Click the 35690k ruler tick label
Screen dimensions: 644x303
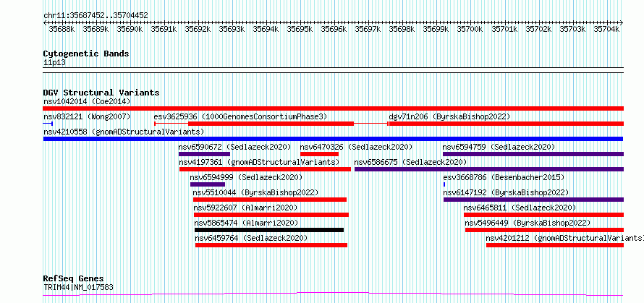(130, 29)
